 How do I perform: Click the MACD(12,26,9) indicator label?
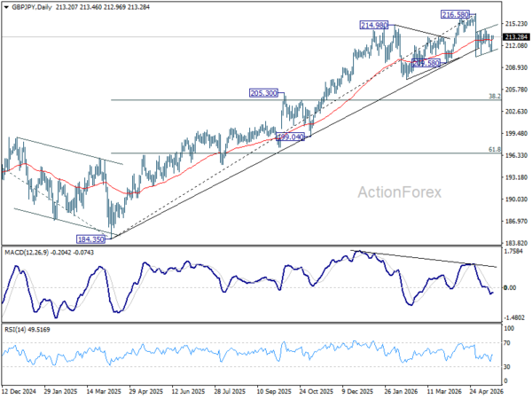point(27,253)
